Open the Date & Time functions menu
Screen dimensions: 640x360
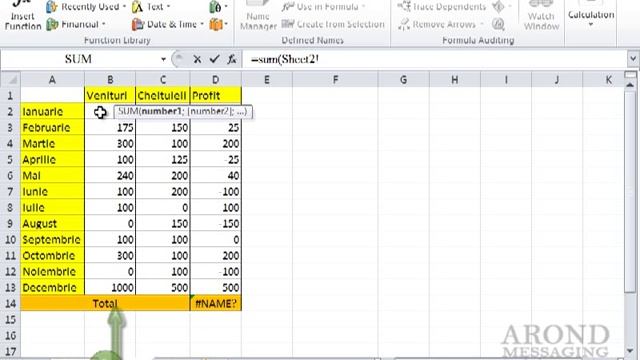point(168,24)
